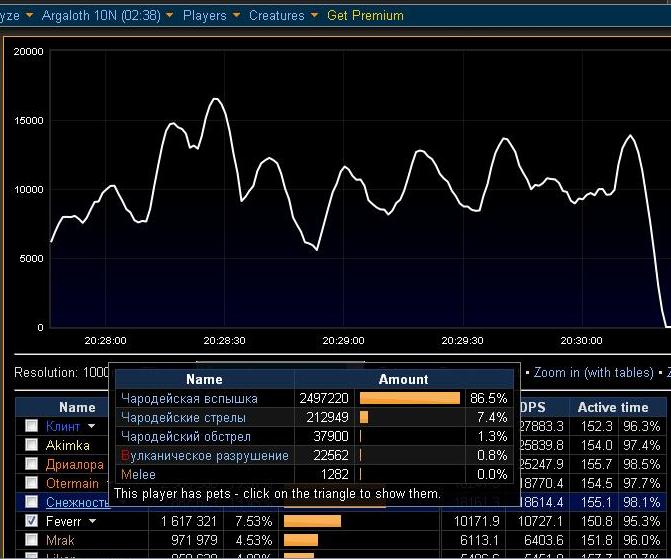Sort by Active time column header
Image resolution: width=671 pixels, height=559 pixels.
(613, 407)
